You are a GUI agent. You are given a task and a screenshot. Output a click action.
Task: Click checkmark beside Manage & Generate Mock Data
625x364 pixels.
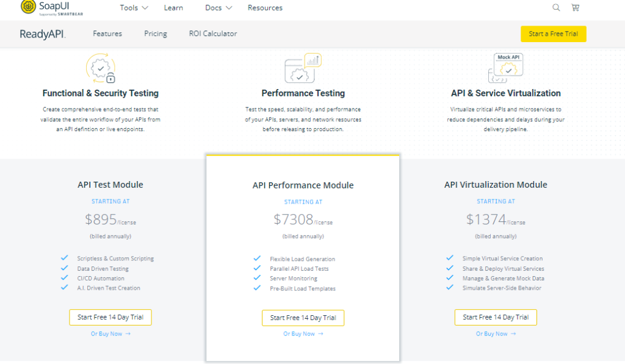tap(450, 277)
